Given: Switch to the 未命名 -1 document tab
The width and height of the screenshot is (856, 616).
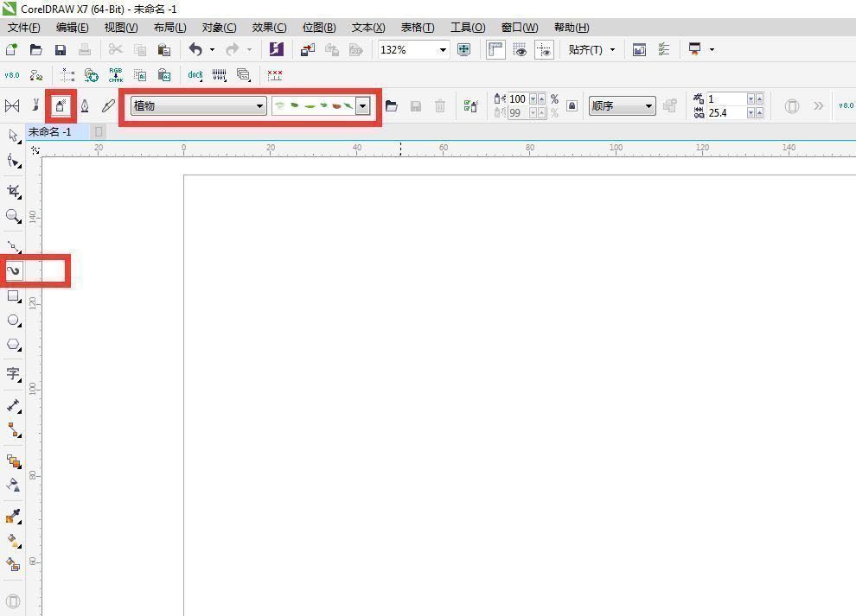Looking at the screenshot, I should pos(50,132).
